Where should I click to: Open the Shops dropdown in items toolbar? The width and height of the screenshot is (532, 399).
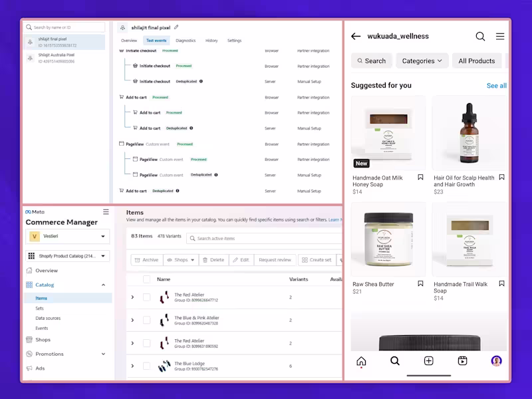tap(181, 260)
